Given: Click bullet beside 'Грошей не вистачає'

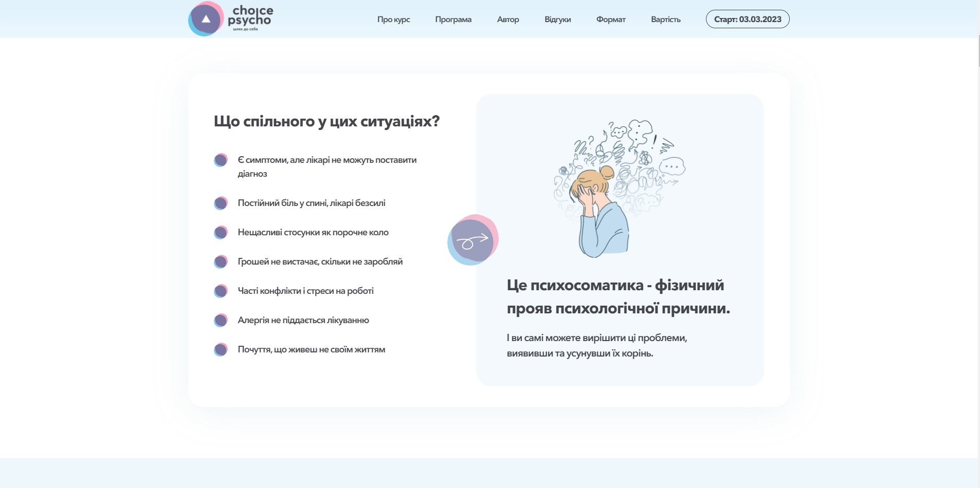Looking at the screenshot, I should click(x=221, y=261).
